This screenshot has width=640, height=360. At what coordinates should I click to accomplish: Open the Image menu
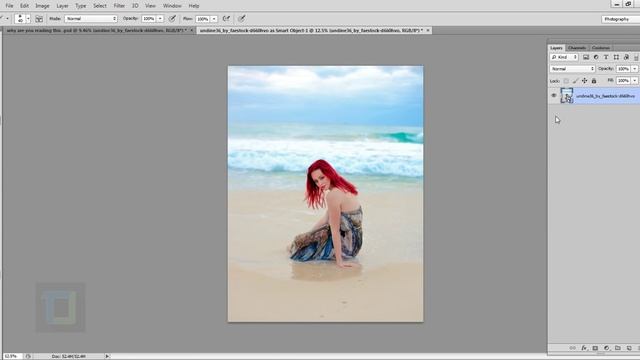click(x=42, y=6)
